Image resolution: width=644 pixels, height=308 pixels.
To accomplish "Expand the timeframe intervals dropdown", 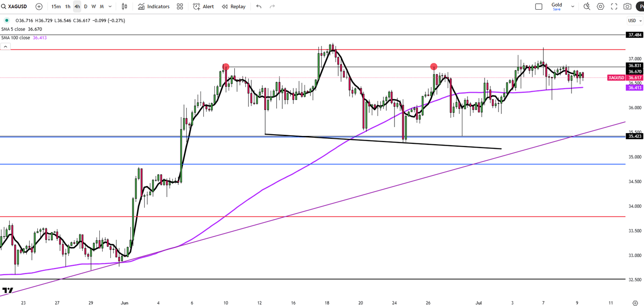I will pos(110,6).
